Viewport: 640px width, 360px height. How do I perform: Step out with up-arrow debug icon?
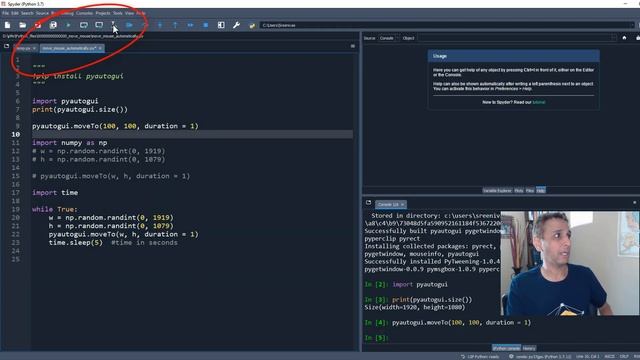point(175,25)
